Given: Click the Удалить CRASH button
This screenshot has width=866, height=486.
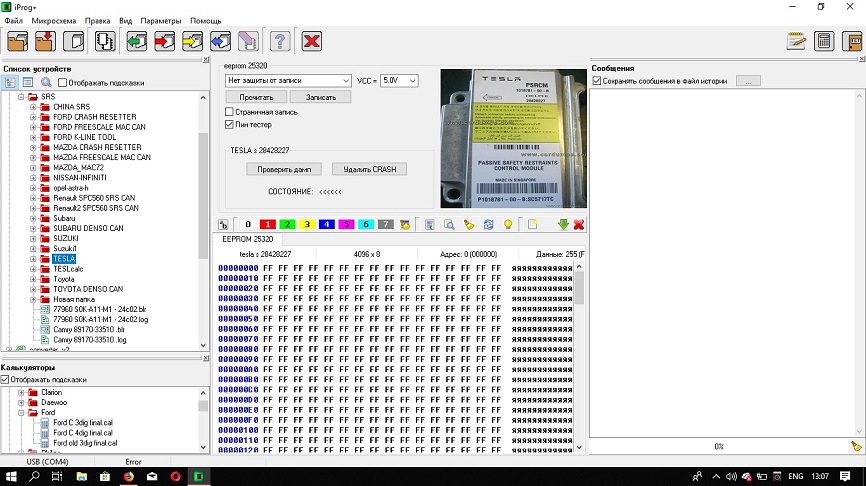Looking at the screenshot, I should (369, 169).
